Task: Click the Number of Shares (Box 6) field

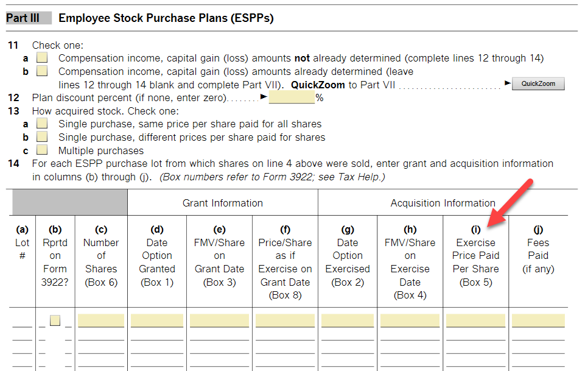Action: 101,320
